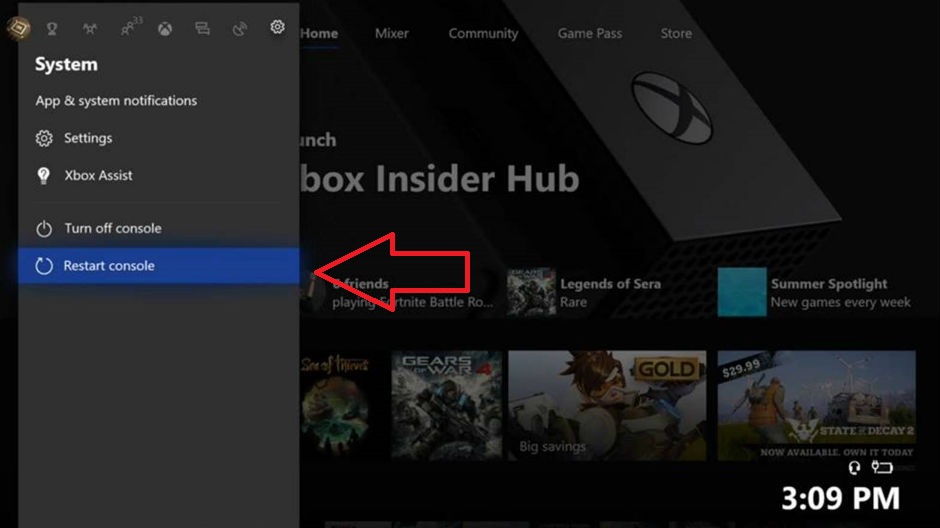940x528 pixels.
Task: Open Xbox Assist
Action: 158,176
